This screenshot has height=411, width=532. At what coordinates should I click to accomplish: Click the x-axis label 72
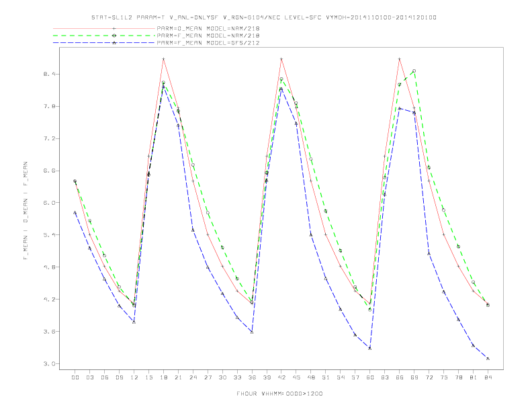pyautogui.click(x=429, y=377)
